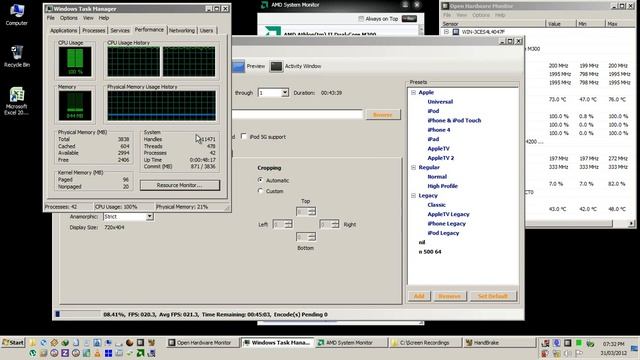Click the purple Z quick launch icon
Image resolution: width=640 pixels, height=360 pixels.
point(65,353)
